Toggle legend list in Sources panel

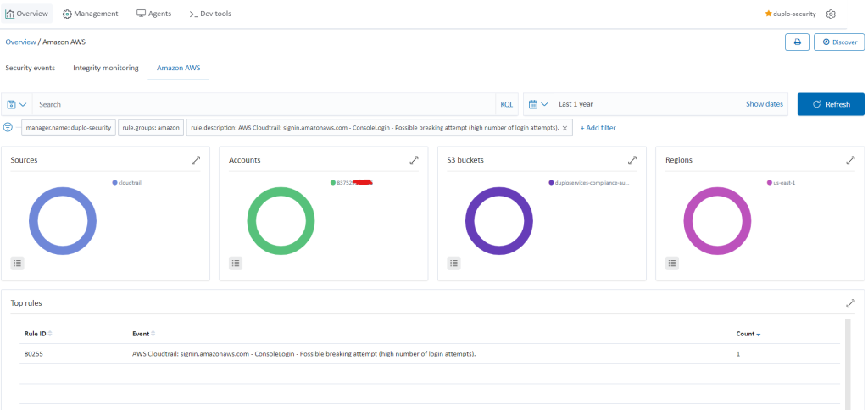tap(18, 263)
